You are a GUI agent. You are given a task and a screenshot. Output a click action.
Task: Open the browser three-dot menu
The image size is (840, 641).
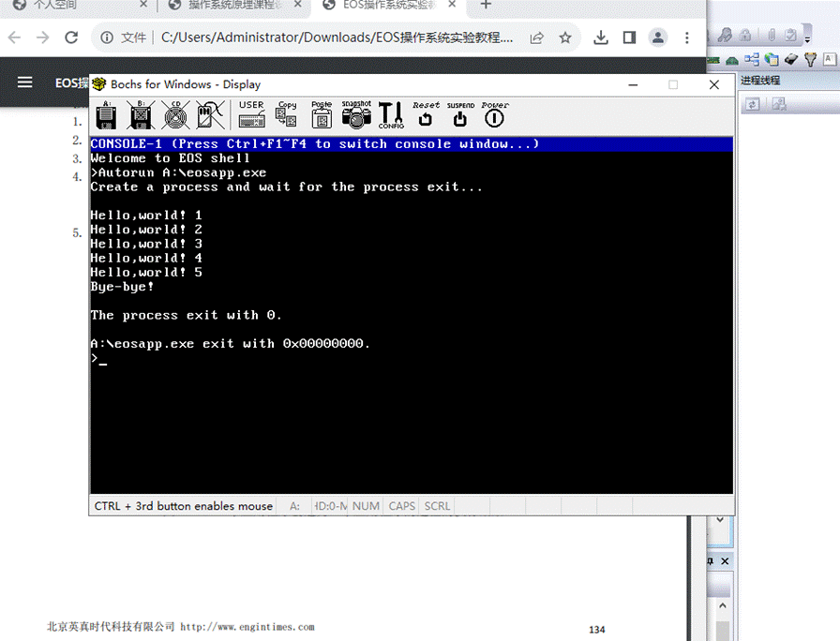pyautogui.click(x=687, y=37)
